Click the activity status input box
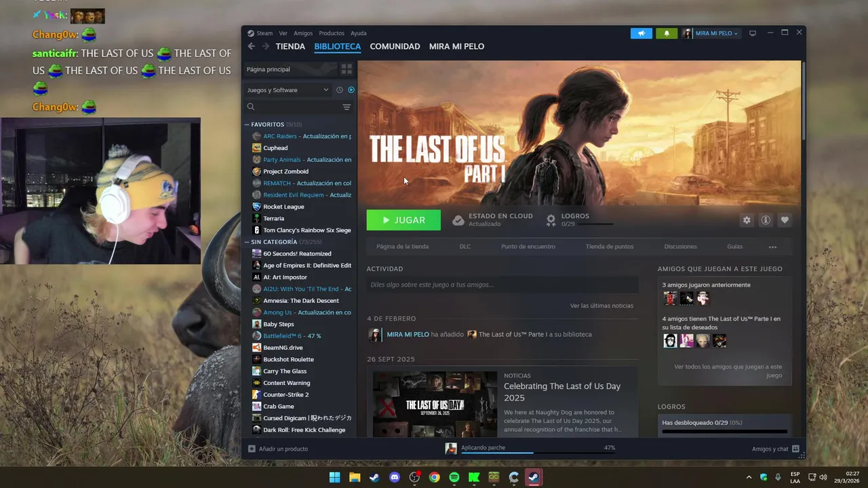 [502, 285]
